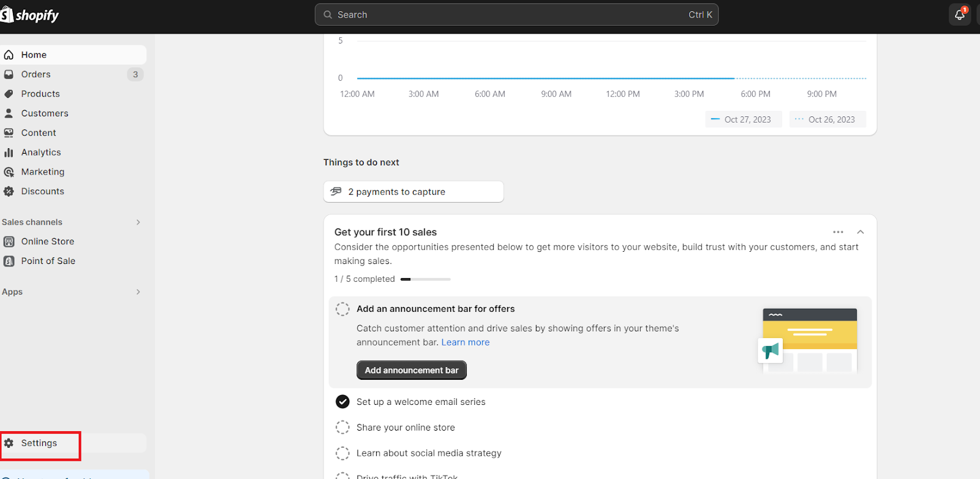Open Customers in the sidebar
980x479 pixels.
click(x=45, y=113)
